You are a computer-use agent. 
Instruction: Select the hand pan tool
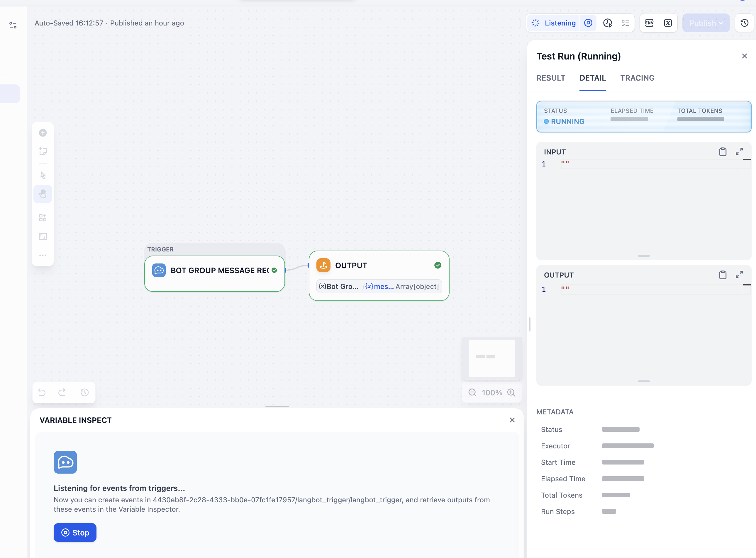43,194
